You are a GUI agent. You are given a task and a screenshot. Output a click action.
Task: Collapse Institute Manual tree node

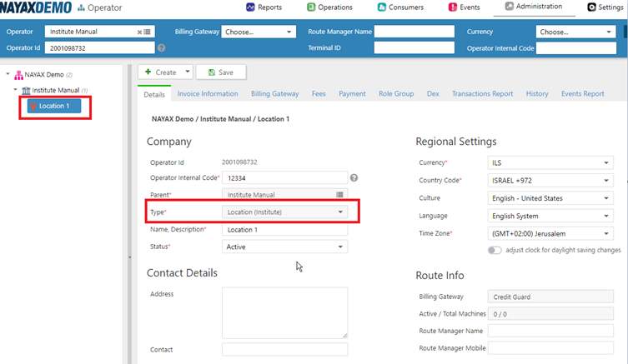[x=15, y=90]
